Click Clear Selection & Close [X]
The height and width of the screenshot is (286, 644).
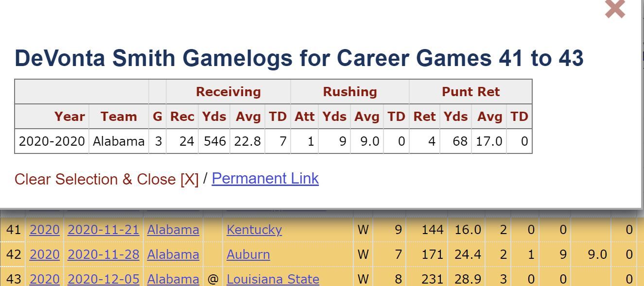pos(106,179)
